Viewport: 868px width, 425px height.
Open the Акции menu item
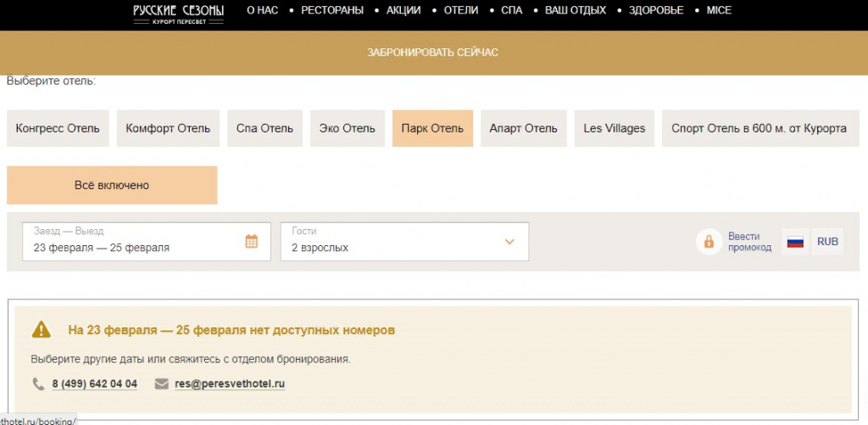tap(403, 11)
